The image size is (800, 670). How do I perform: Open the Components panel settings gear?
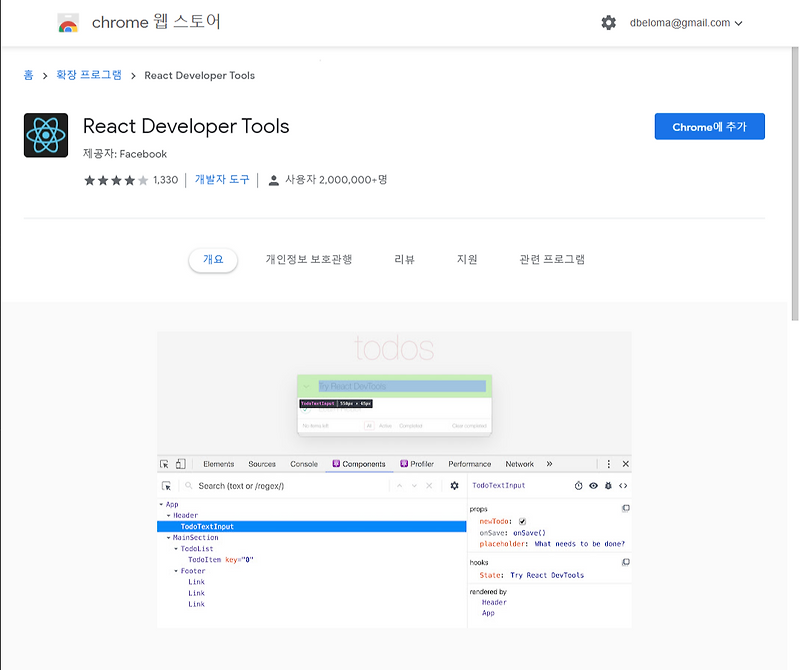(x=453, y=484)
